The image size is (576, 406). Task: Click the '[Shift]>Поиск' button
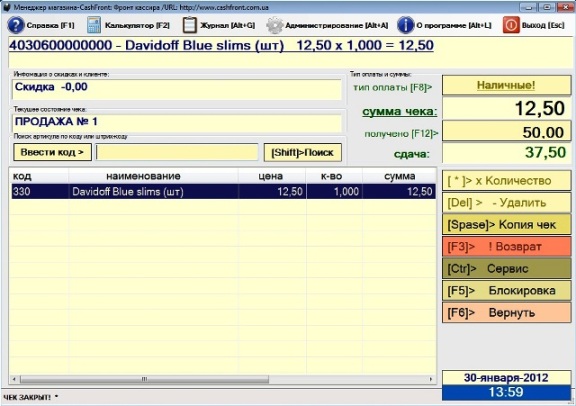303,152
